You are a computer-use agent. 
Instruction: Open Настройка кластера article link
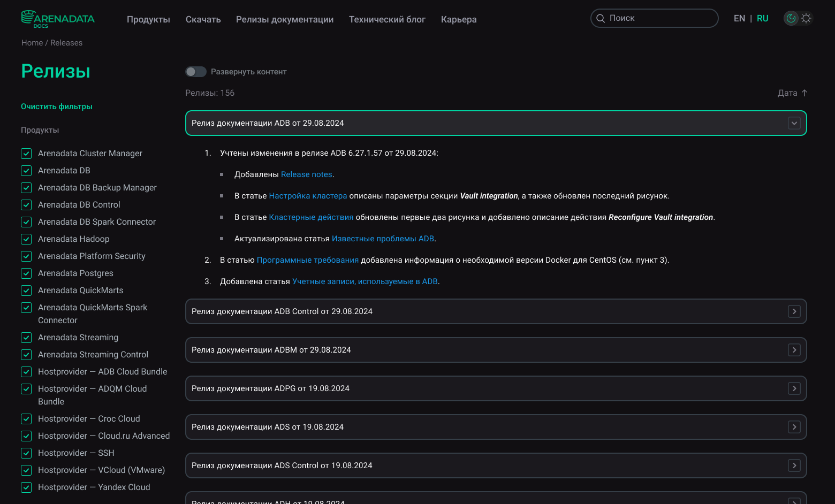click(x=308, y=196)
